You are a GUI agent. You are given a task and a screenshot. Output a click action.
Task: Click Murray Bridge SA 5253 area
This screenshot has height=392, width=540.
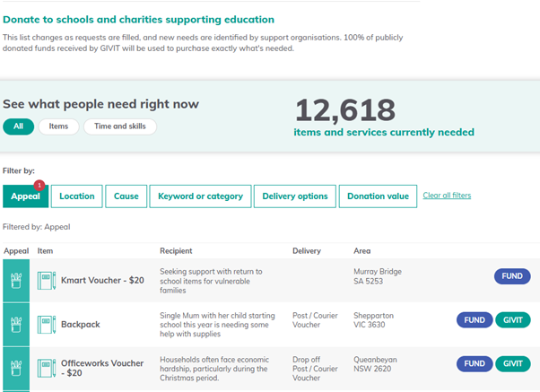pos(378,276)
